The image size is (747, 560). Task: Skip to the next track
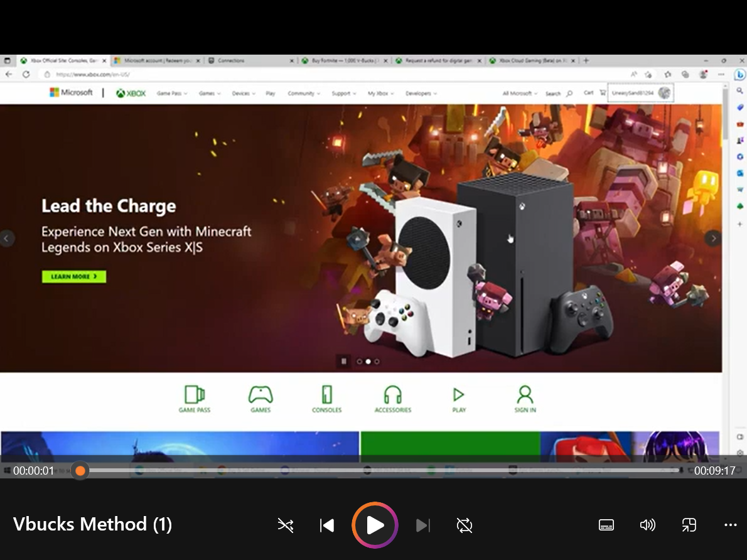pos(423,525)
